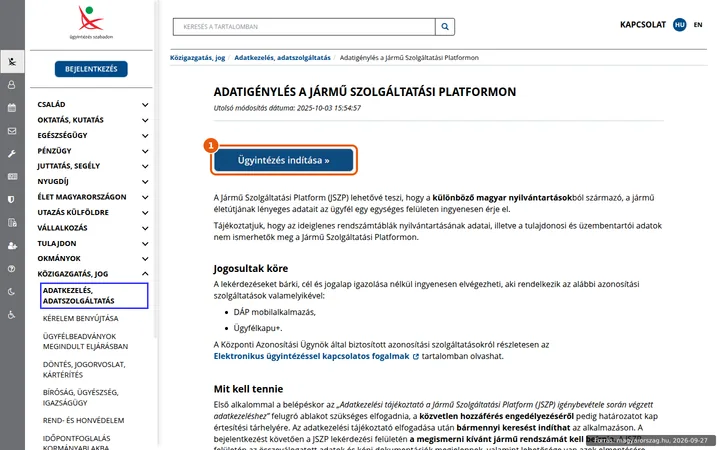720x450 pixels.
Task: Click the CSALÁD menu label
Action: point(51,105)
